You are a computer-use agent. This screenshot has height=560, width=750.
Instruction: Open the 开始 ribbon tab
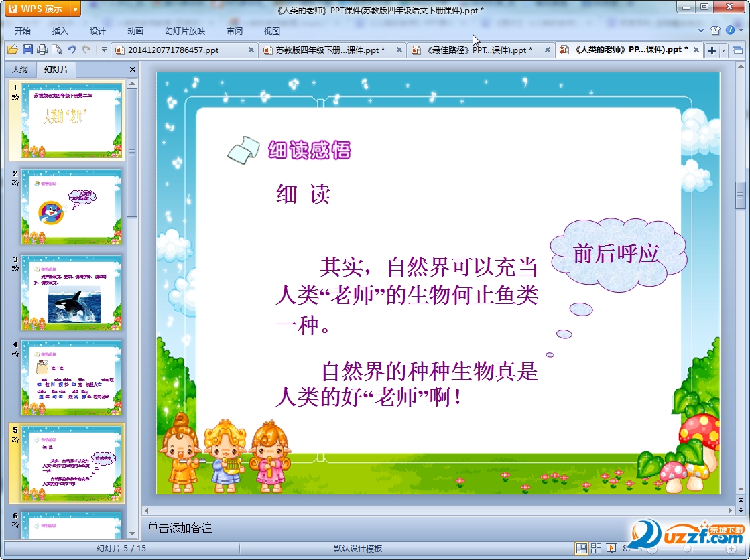(23, 31)
